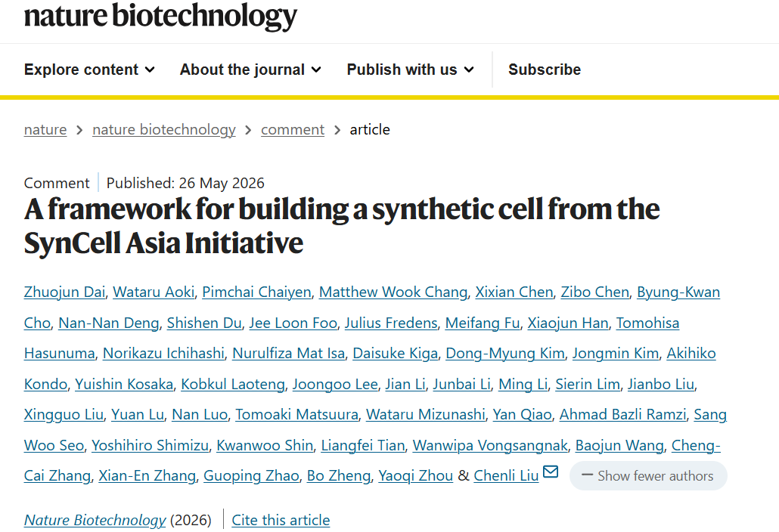Viewport: 779px width, 532px height.
Task: Click the email envelope icon beside Chenli Liu
Action: [551, 471]
